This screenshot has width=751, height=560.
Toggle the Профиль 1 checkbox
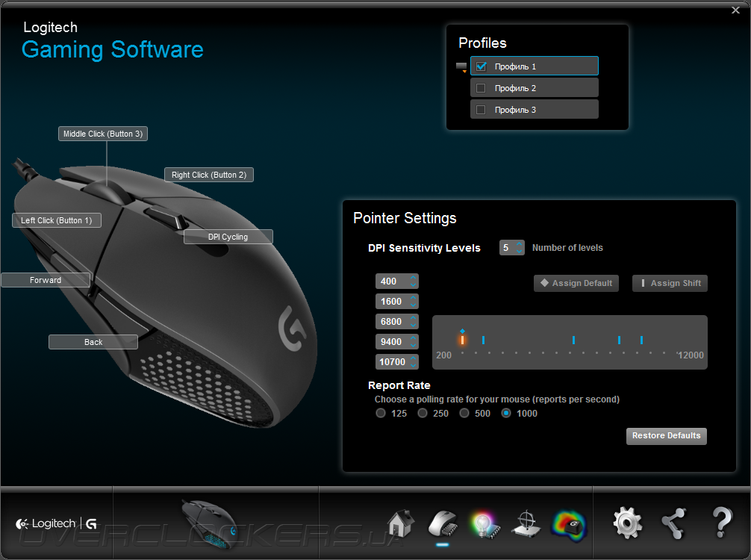click(482, 66)
